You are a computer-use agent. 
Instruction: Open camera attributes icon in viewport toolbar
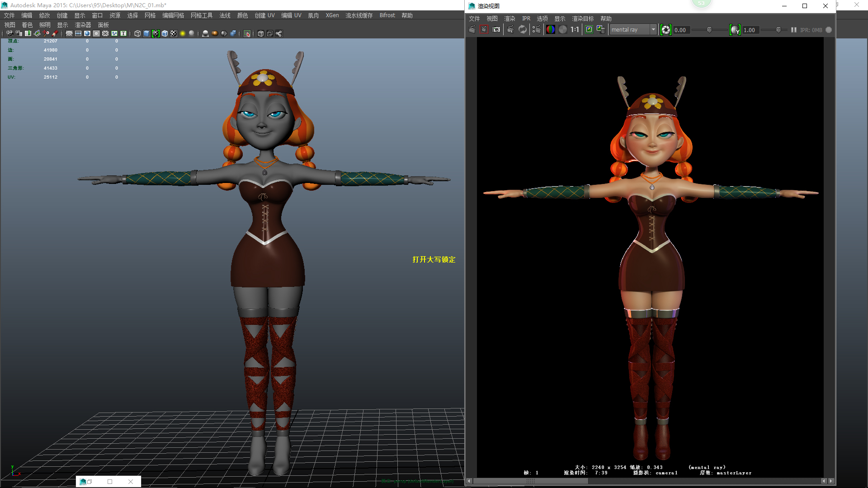point(19,33)
